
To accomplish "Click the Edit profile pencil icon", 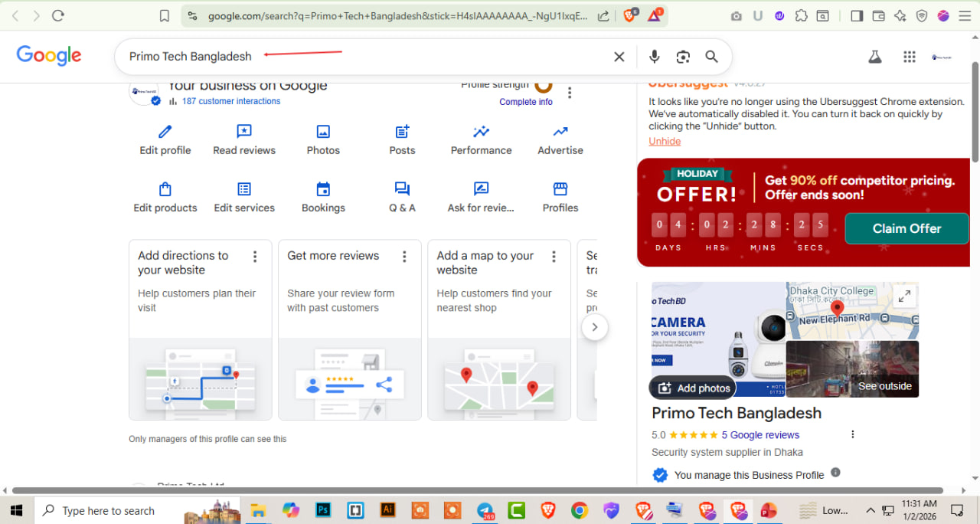I will point(165,132).
